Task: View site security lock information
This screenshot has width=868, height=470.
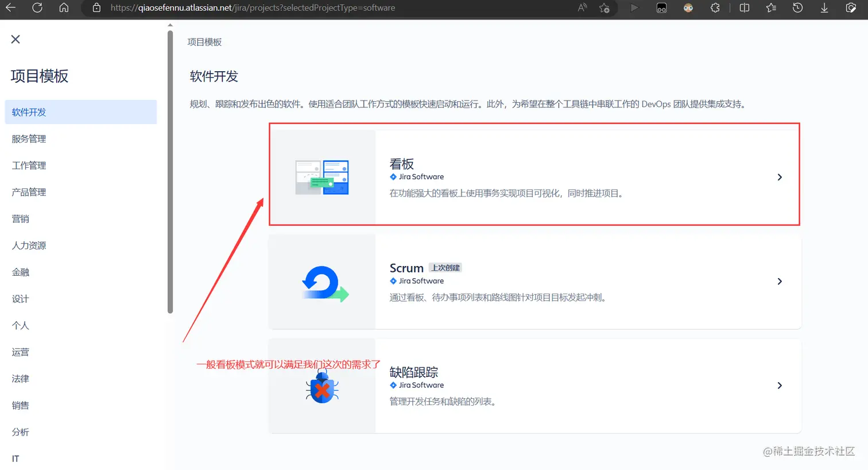Action: pyautogui.click(x=96, y=7)
